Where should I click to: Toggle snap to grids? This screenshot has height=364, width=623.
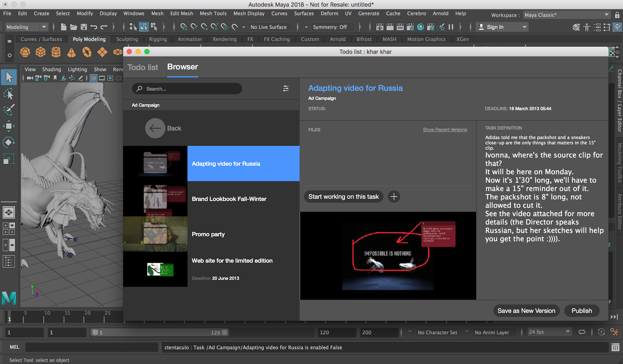click(184, 27)
